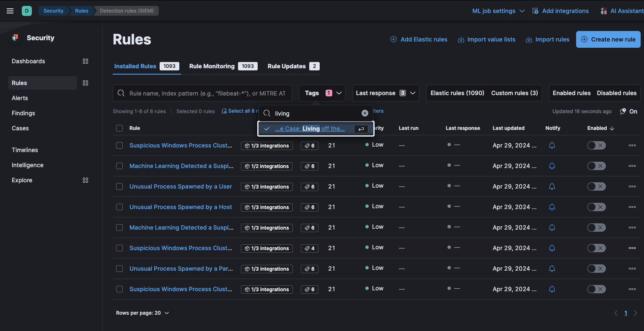Open the AI Assistant
The image size is (644, 331).
tap(621, 11)
